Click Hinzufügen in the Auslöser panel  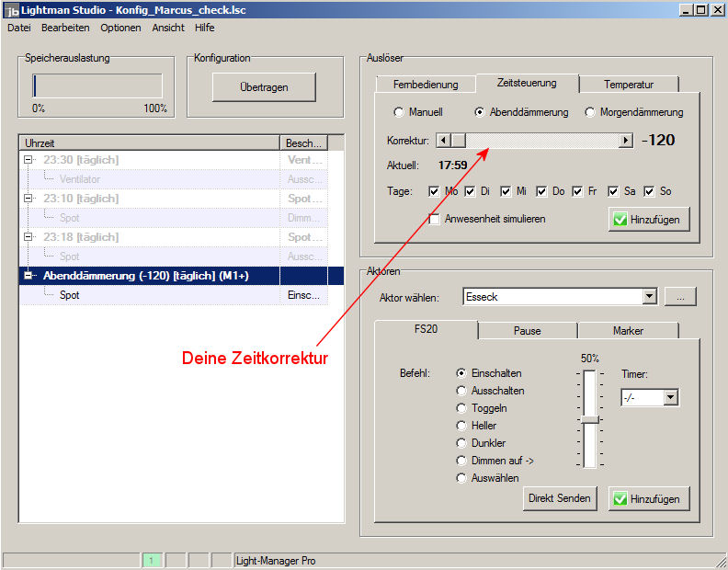point(649,220)
